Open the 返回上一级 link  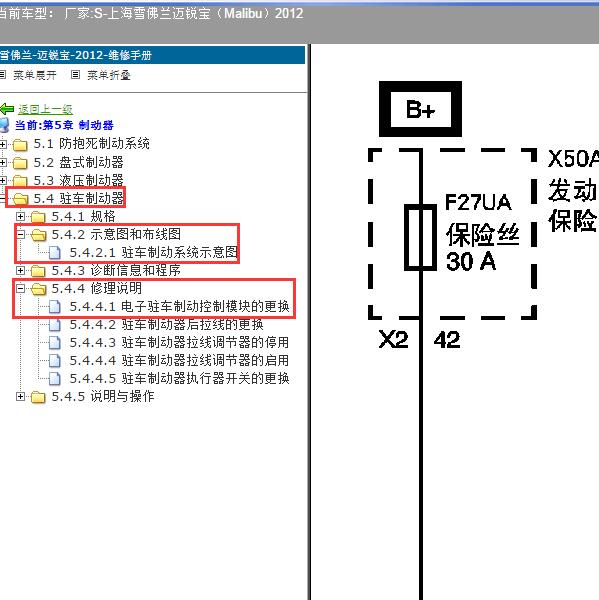pyautogui.click(x=45, y=109)
